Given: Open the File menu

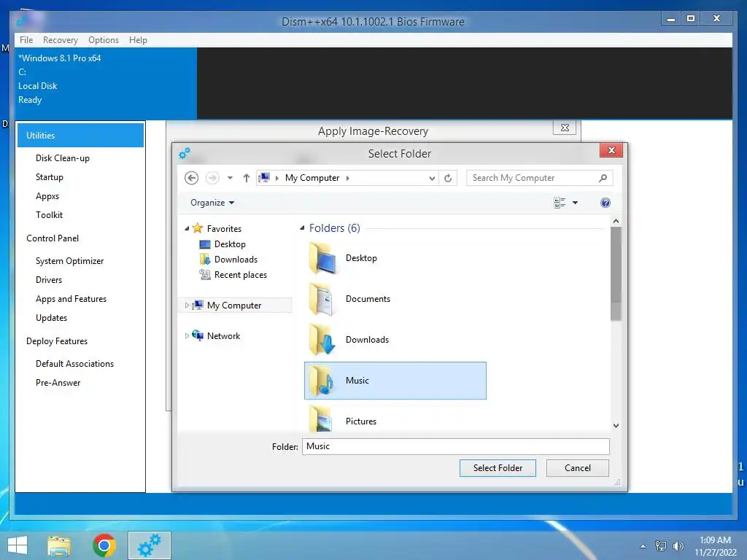Looking at the screenshot, I should point(26,40).
